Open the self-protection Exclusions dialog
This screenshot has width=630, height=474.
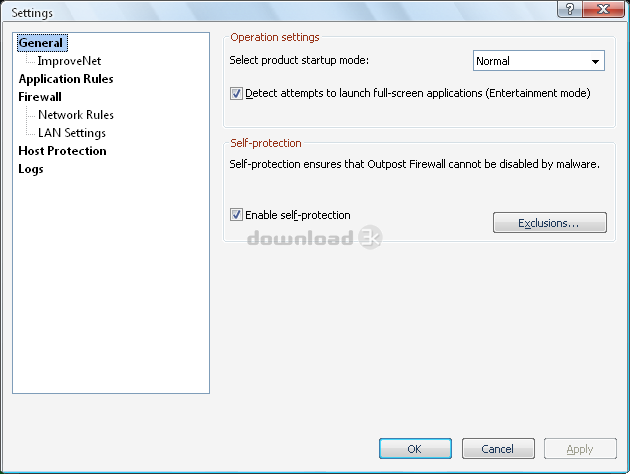click(x=550, y=223)
